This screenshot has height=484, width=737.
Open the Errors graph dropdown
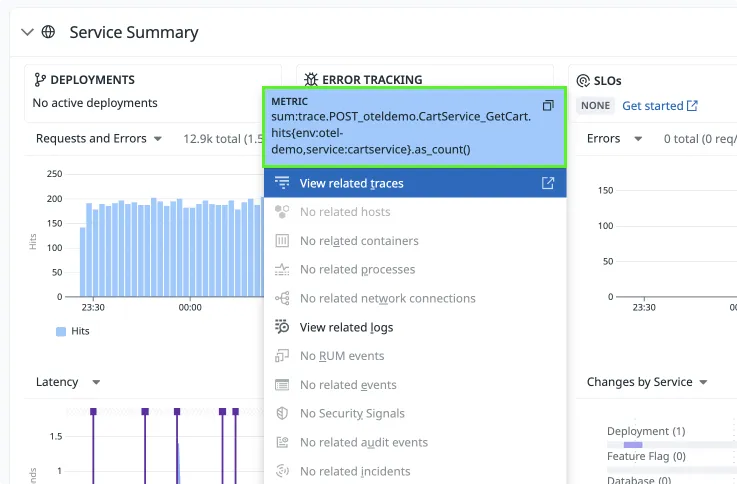click(615, 138)
